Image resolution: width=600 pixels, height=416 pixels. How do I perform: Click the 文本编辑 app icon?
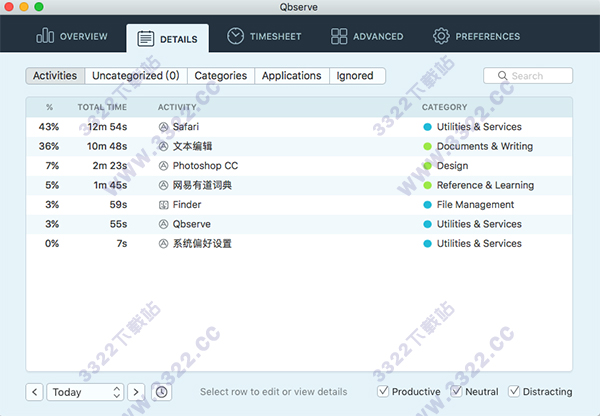coord(163,146)
